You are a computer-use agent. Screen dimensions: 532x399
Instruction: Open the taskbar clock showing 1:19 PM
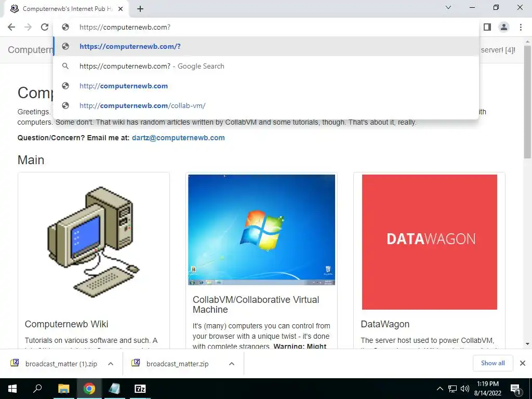pyautogui.click(x=487, y=389)
